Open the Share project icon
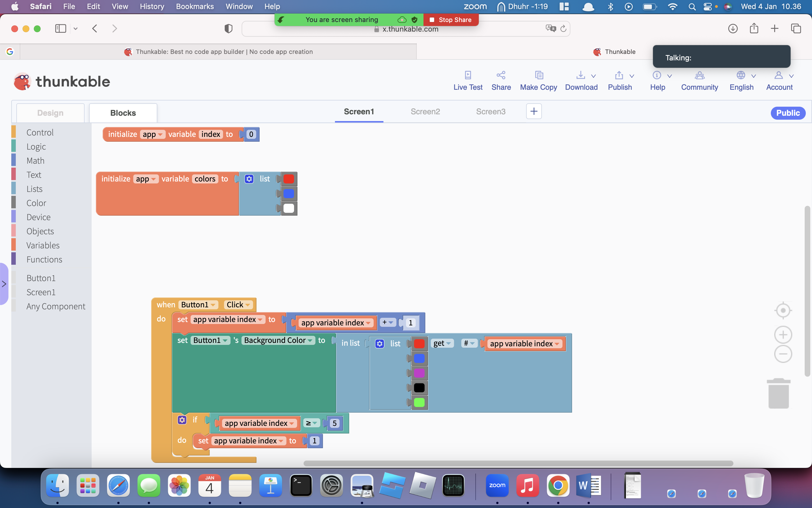 [501, 75]
